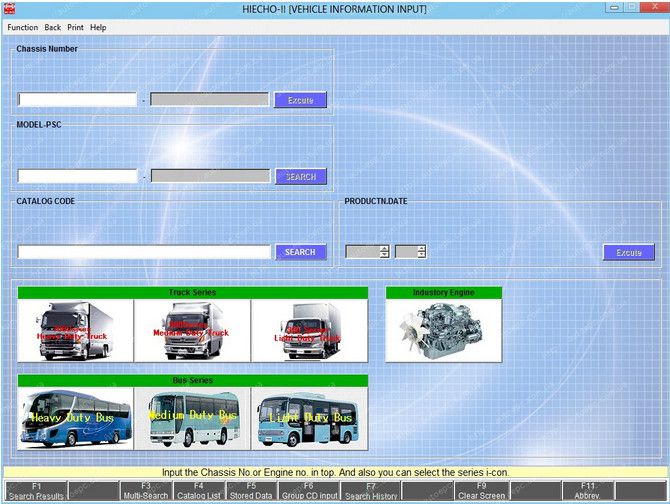
Task: Click the Truck Series green header
Action: (193, 293)
